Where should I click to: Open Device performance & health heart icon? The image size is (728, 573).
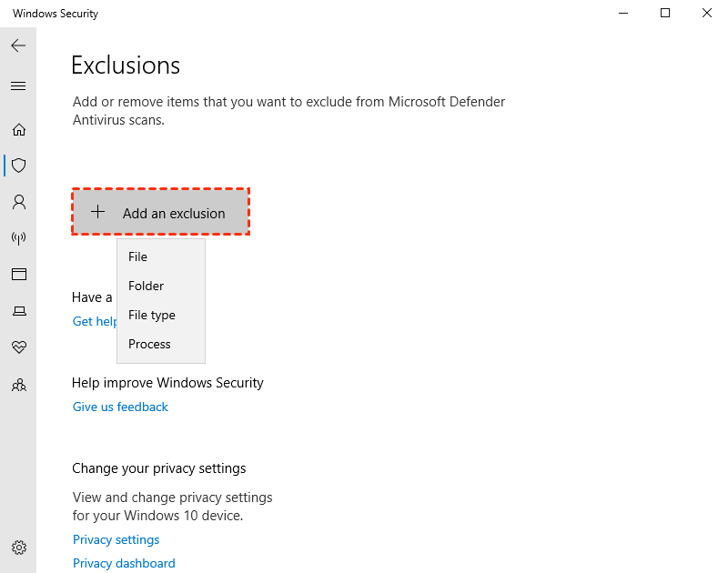tap(18, 347)
